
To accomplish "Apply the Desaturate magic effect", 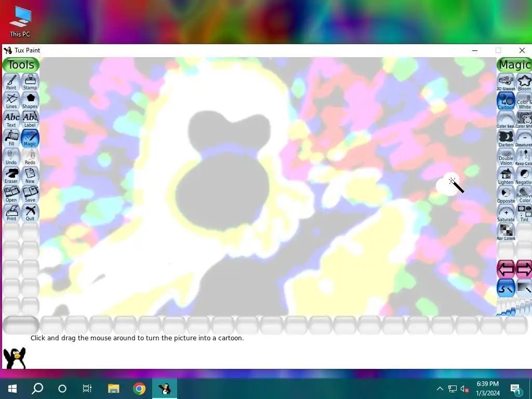I will 524,138.
